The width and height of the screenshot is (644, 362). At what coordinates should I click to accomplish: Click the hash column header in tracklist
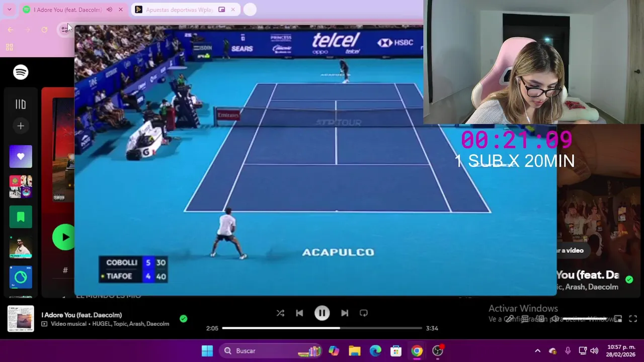point(65,270)
